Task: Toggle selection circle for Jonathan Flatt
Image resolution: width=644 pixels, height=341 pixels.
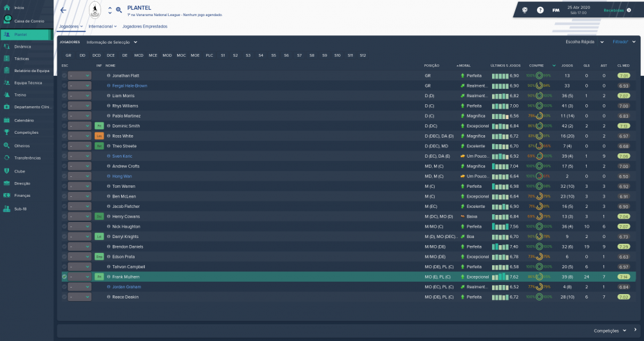Action: pyautogui.click(x=64, y=75)
